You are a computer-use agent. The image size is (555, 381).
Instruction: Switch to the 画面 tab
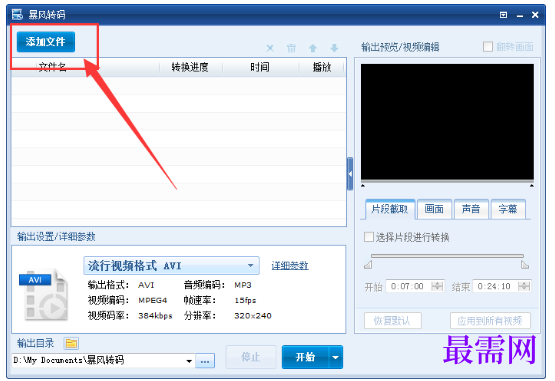coord(434,209)
